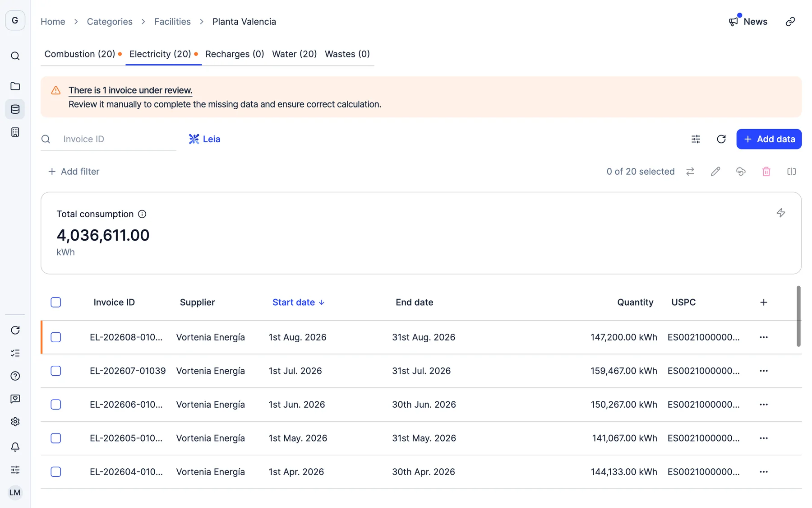Click Add filter
The width and height of the screenshot is (812, 508).
74,172
